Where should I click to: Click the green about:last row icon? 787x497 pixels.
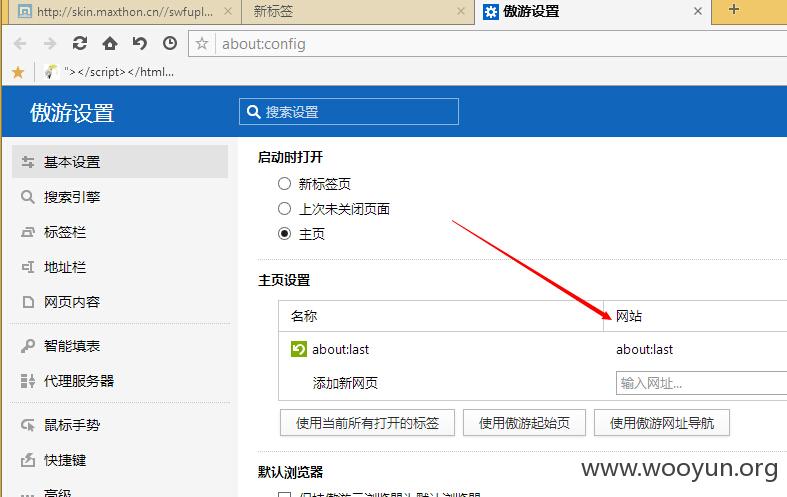click(x=299, y=349)
